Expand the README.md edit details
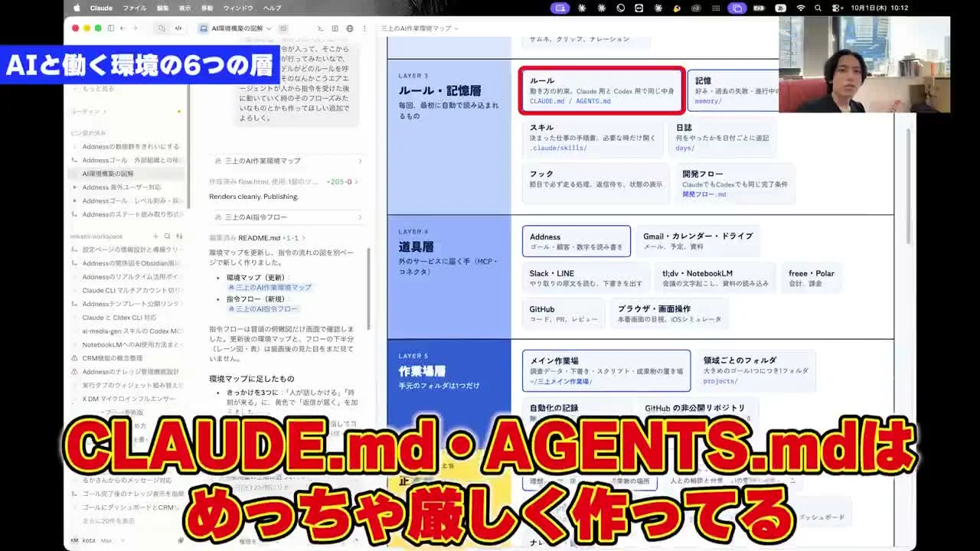 257,238
